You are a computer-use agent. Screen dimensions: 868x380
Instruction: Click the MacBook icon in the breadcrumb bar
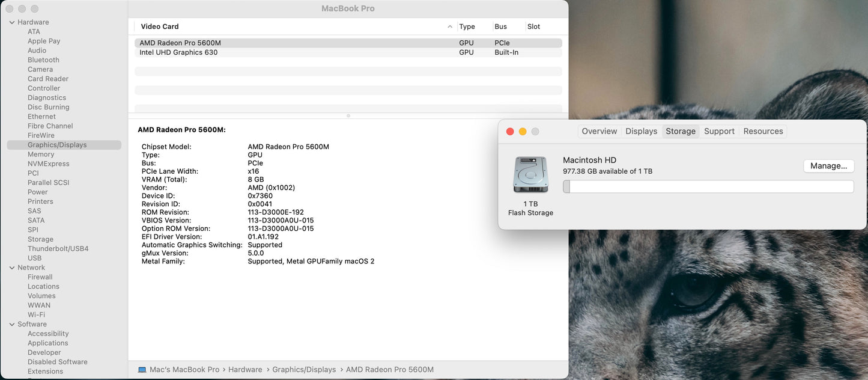141,369
